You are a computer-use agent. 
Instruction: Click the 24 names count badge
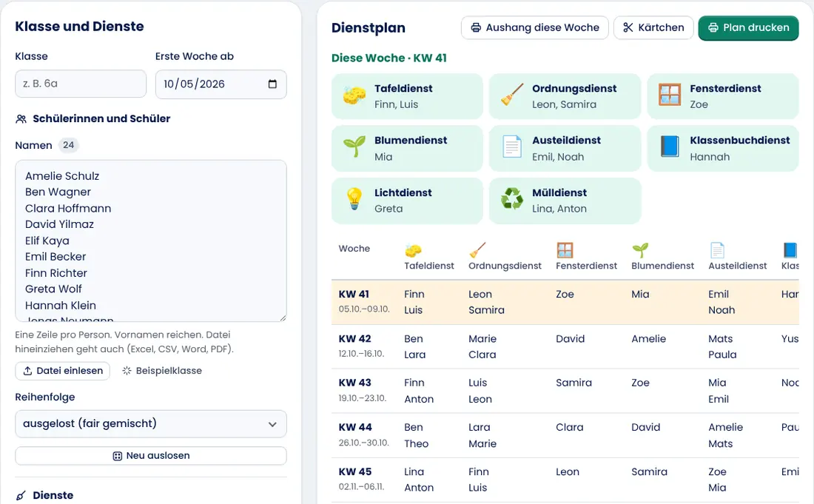(69, 145)
